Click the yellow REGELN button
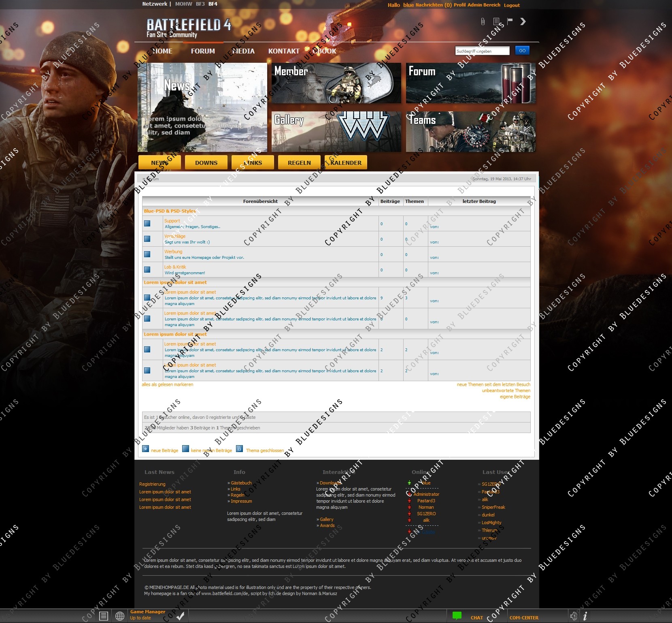672x623 pixels. click(x=299, y=162)
